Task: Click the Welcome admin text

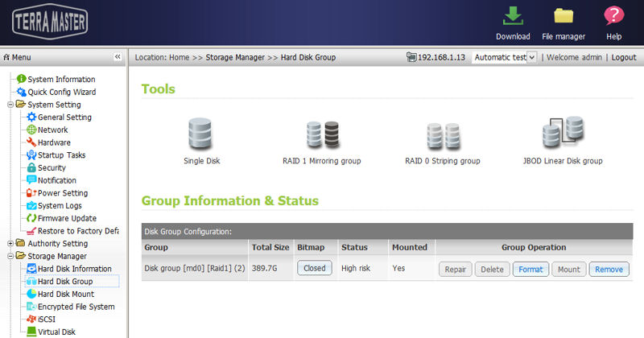Action: [x=574, y=57]
